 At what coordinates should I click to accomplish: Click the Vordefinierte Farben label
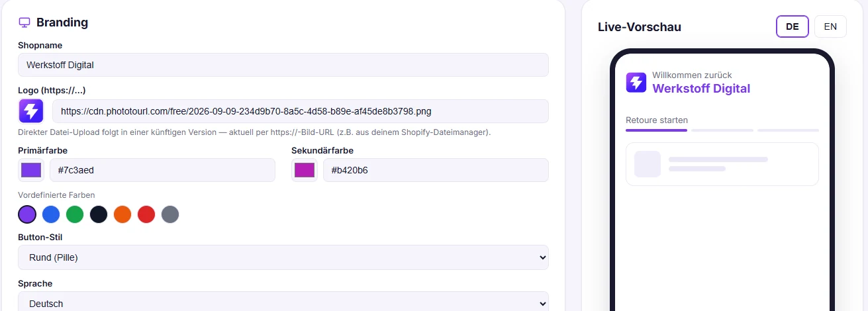point(56,195)
